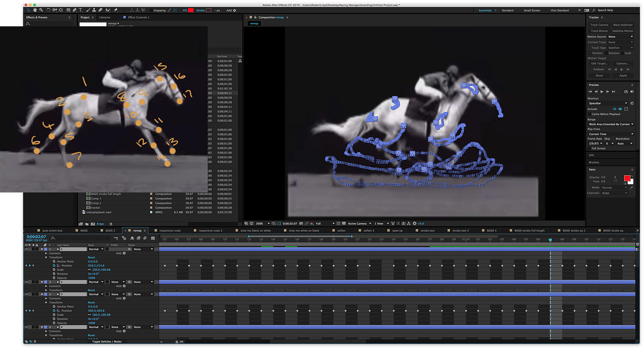This screenshot has height=349, width=644.
Task: Click the Track Camera button
Action: click(599, 25)
